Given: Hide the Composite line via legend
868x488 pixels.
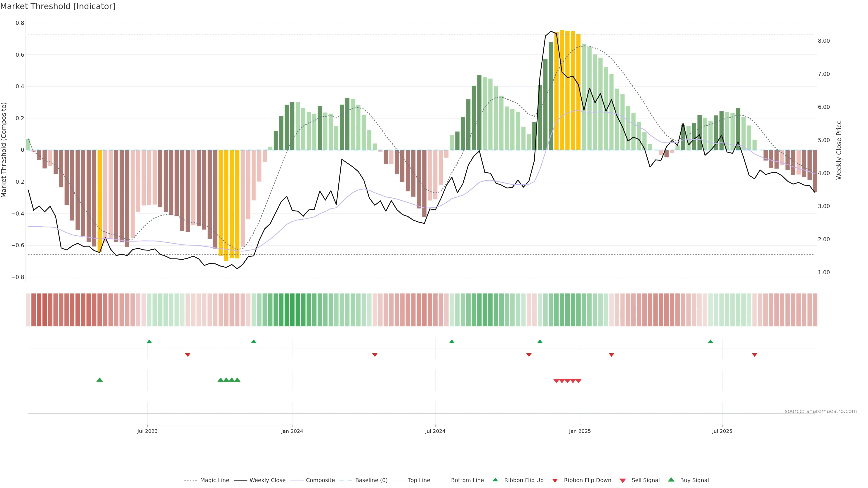Looking at the screenshot, I should 320,480.
